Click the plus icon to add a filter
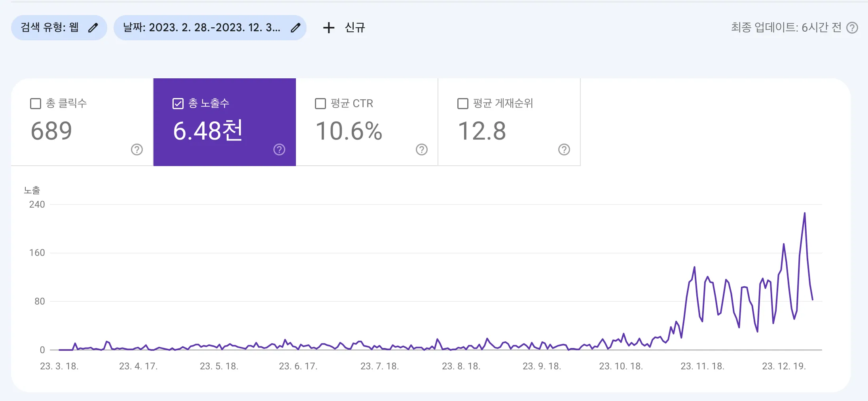 pyautogui.click(x=329, y=28)
